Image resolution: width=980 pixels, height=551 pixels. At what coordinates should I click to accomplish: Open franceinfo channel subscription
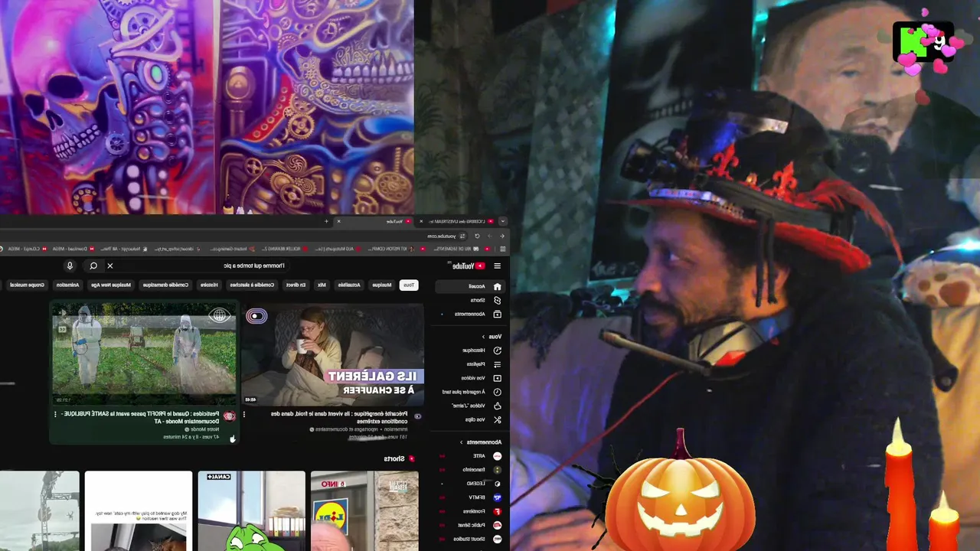pyautogui.click(x=469, y=470)
